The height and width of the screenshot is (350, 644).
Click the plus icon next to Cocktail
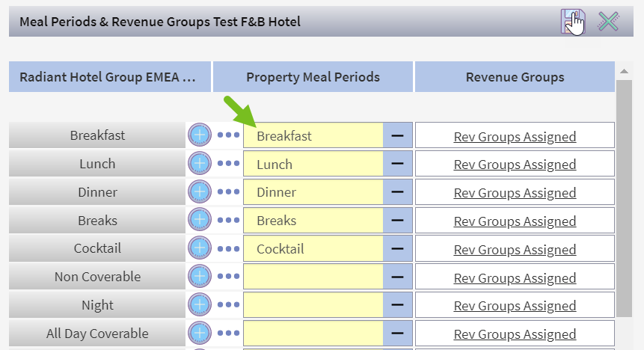click(200, 248)
